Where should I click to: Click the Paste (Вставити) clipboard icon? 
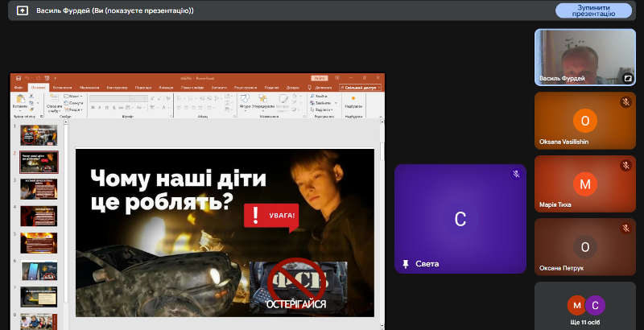coord(20,100)
